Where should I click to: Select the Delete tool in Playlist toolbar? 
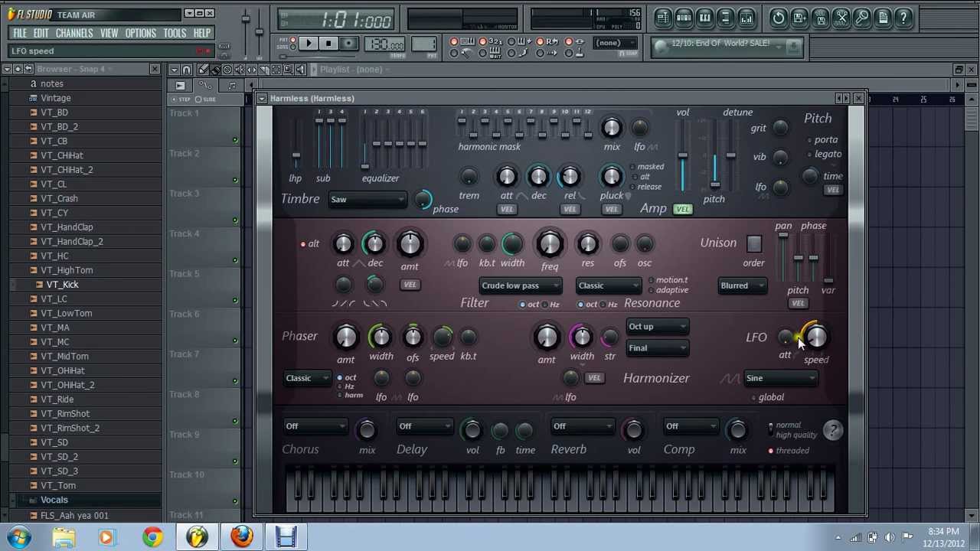pos(227,70)
